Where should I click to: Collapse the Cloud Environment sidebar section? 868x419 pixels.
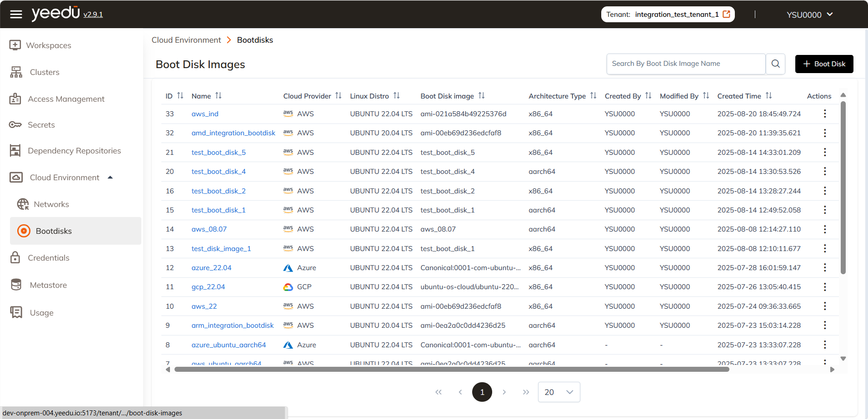110,177
